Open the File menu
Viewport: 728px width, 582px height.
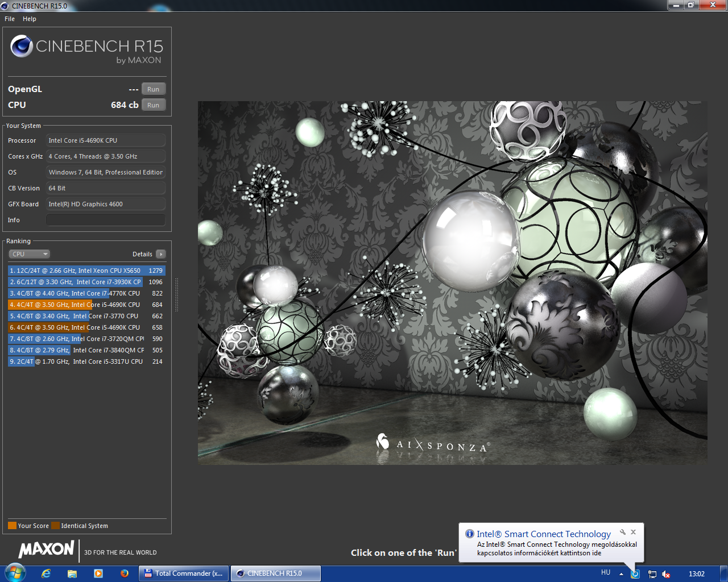(10, 19)
